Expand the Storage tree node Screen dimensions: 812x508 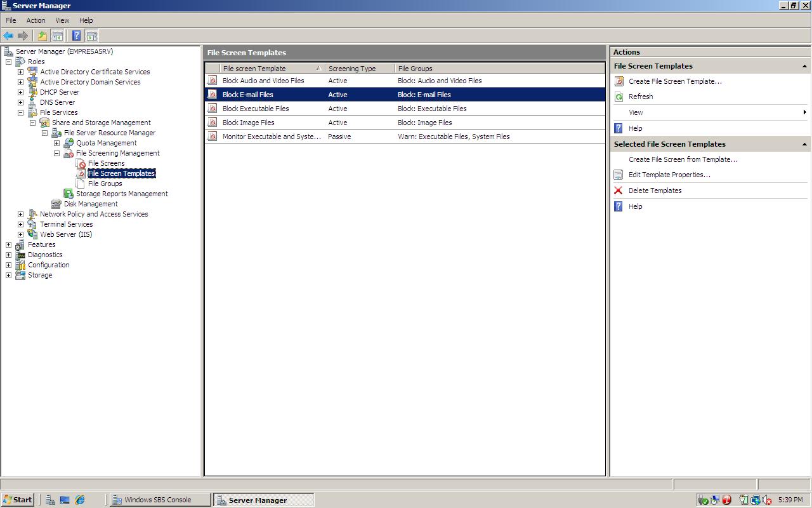tap(8, 275)
